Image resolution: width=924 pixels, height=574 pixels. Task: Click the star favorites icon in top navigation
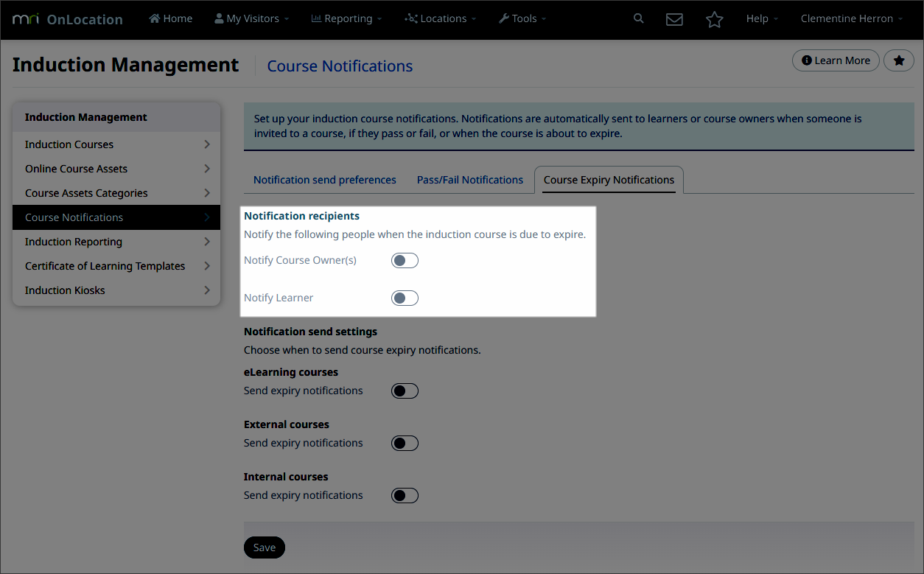714,19
